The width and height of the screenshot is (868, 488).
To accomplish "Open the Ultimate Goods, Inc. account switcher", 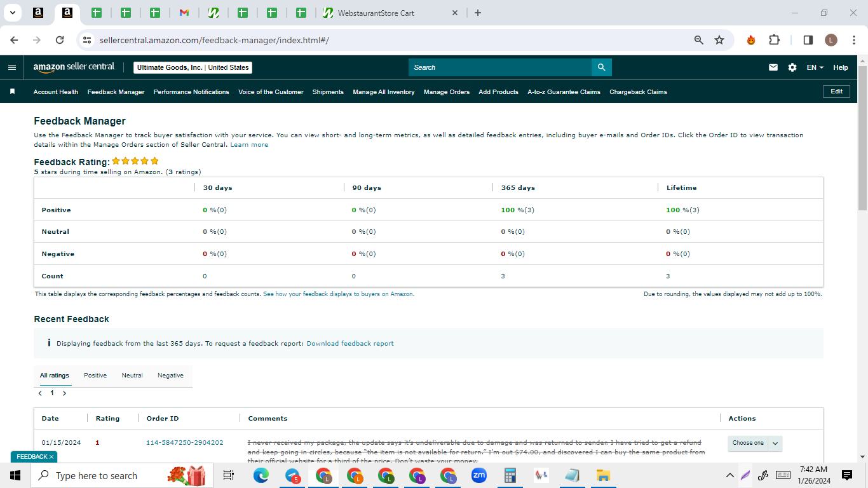I will click(x=193, y=67).
